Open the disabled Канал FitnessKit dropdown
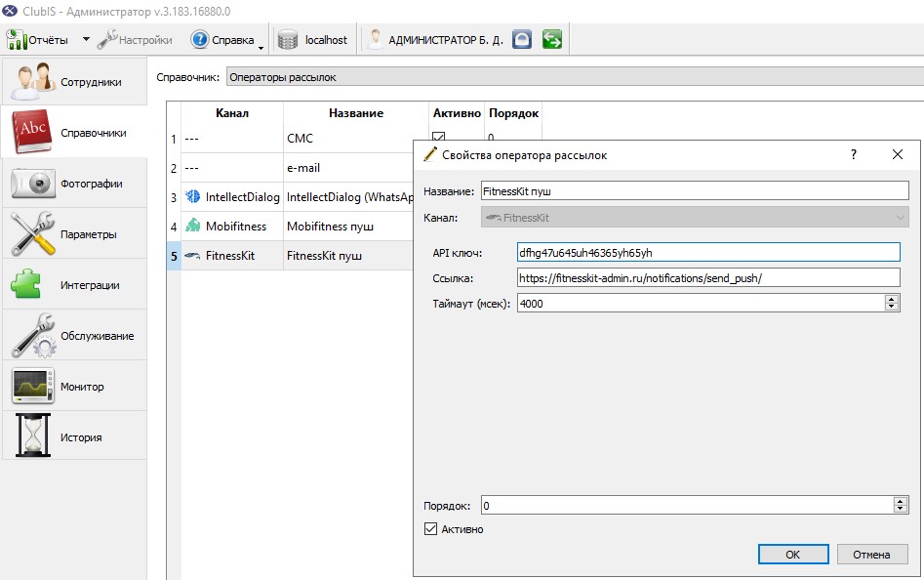 [695, 218]
